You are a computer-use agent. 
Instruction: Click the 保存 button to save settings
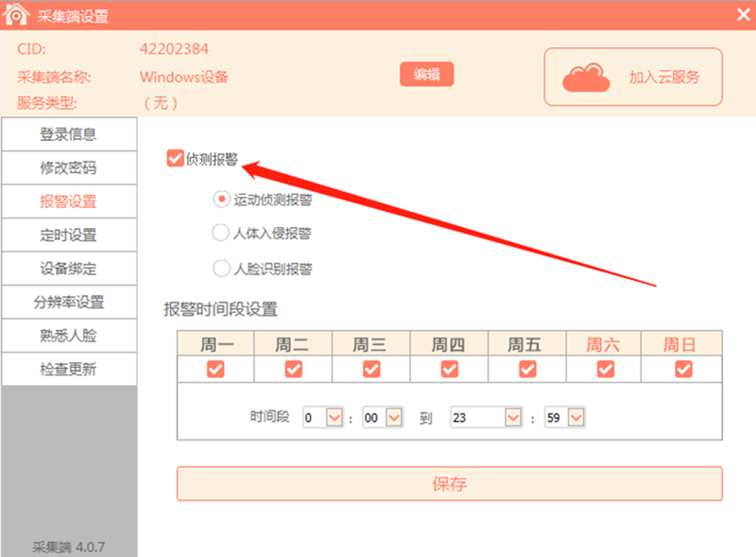452,483
